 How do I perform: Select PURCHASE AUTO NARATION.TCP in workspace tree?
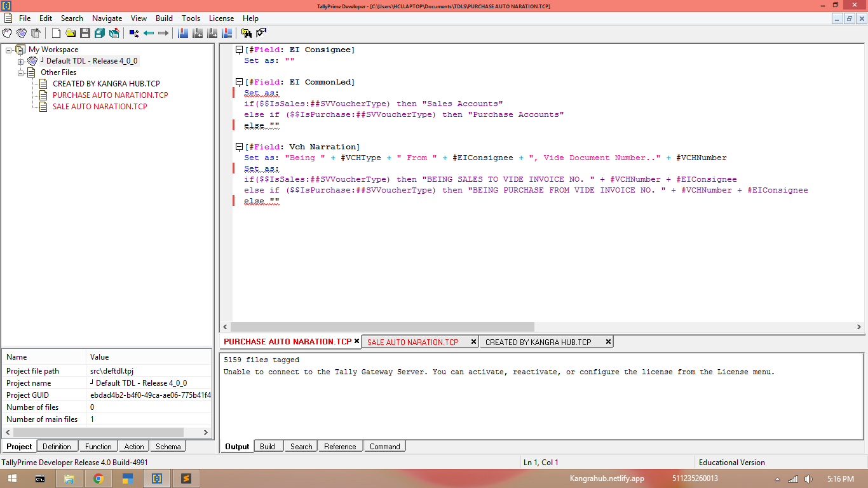click(111, 95)
